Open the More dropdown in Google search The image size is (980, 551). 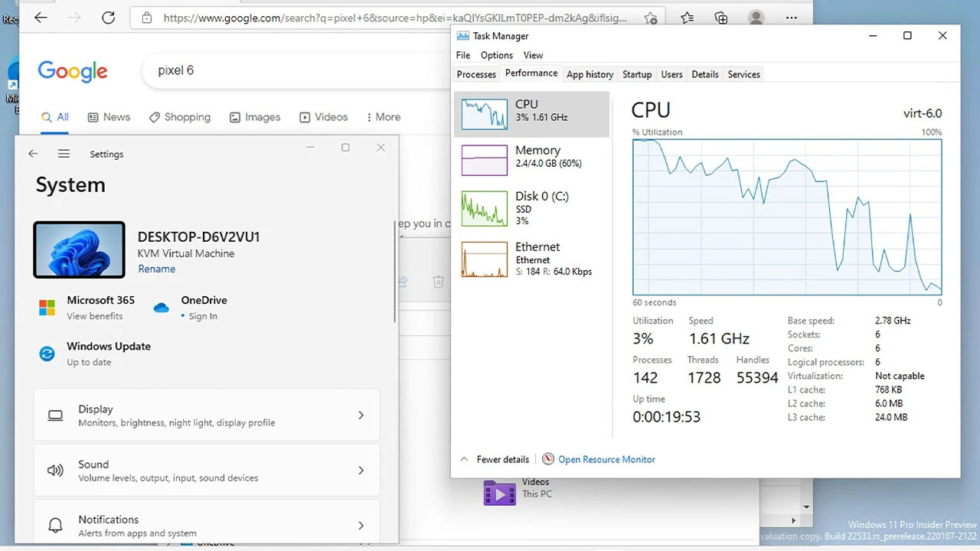383,117
